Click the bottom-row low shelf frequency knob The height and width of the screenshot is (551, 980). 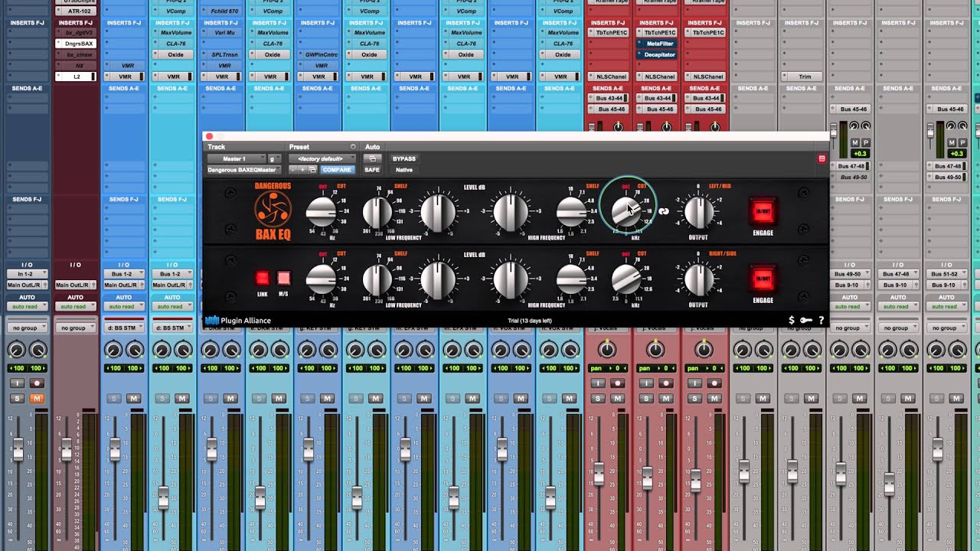point(377,279)
